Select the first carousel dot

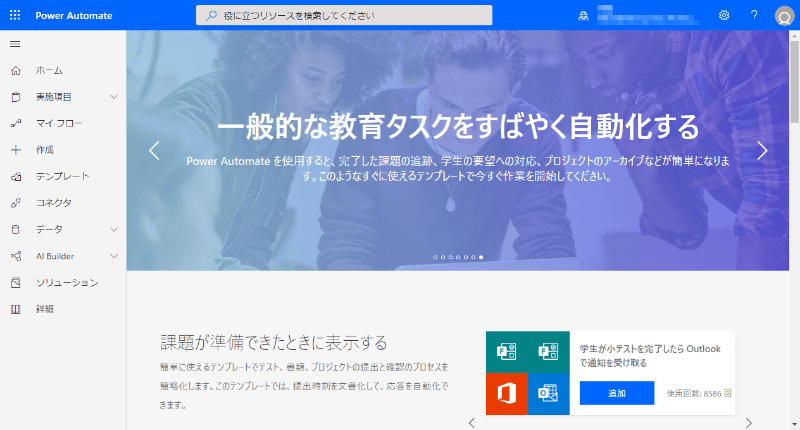[x=435, y=257]
